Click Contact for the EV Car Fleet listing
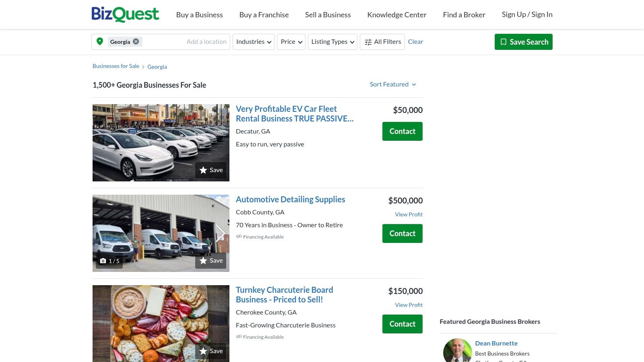This screenshot has height=362, width=644. (x=402, y=131)
